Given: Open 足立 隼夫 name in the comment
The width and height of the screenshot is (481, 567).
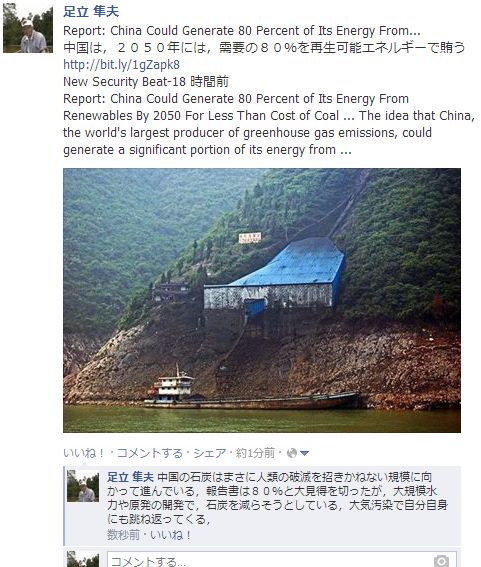Looking at the screenshot, I should point(131,477).
